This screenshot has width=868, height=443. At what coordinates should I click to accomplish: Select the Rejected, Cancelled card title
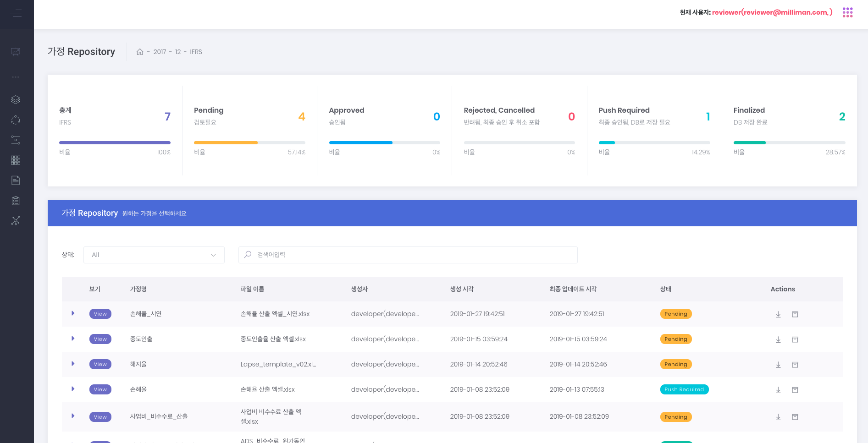[499, 110]
